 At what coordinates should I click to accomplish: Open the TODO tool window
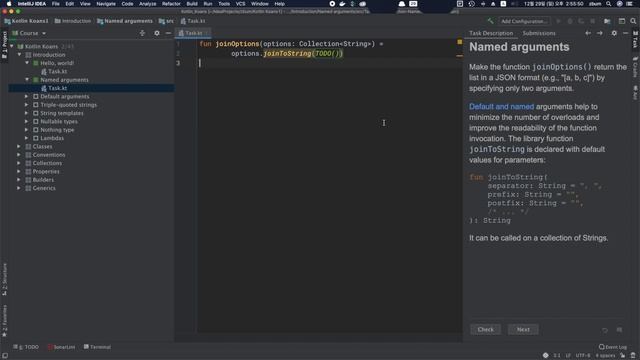point(26,347)
